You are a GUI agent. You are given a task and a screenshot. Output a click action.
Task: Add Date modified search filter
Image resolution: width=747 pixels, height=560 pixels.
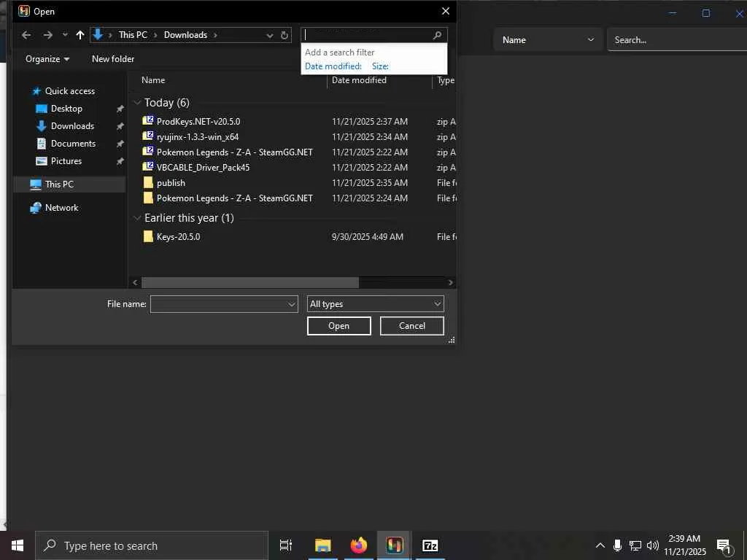333,66
